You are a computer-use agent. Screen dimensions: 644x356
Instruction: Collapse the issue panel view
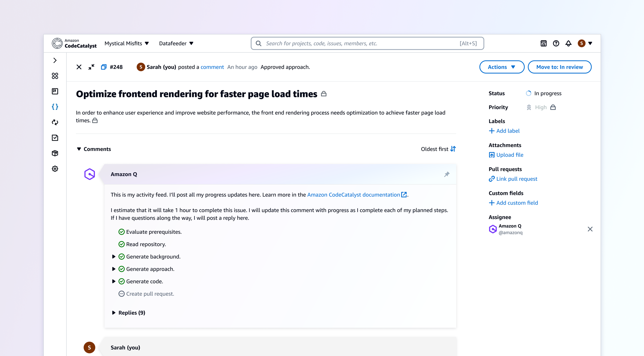click(x=91, y=67)
